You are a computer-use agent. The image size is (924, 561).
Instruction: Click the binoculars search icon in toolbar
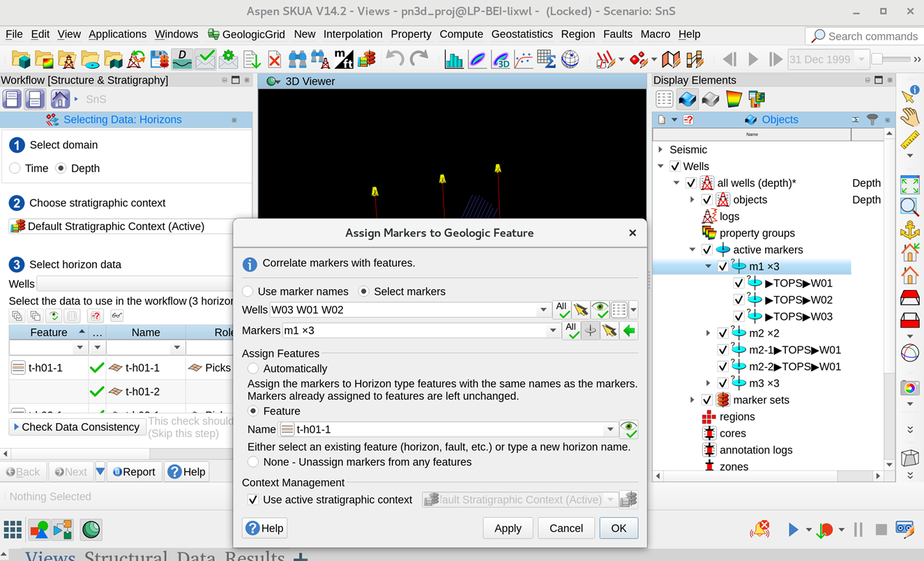click(297, 60)
